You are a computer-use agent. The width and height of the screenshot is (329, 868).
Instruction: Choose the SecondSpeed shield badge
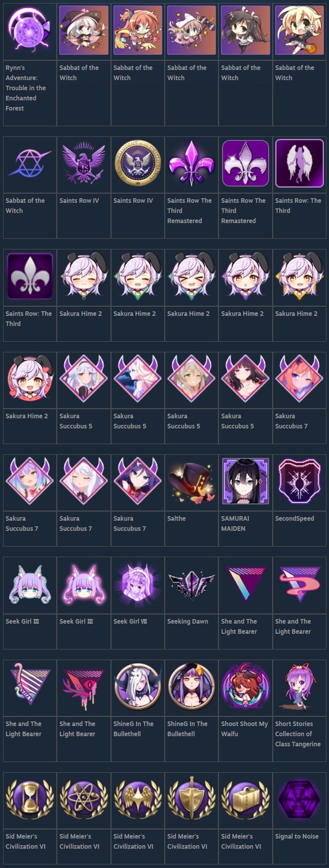click(300, 481)
